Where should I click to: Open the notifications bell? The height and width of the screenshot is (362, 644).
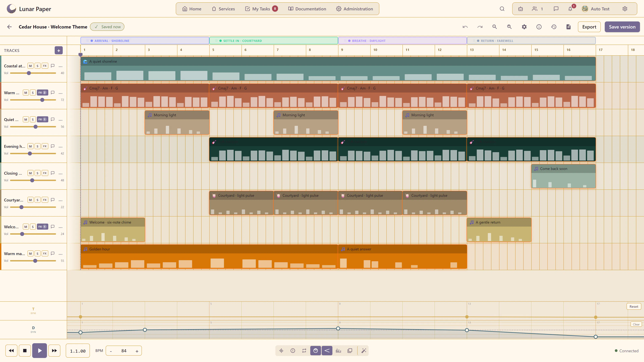click(570, 9)
